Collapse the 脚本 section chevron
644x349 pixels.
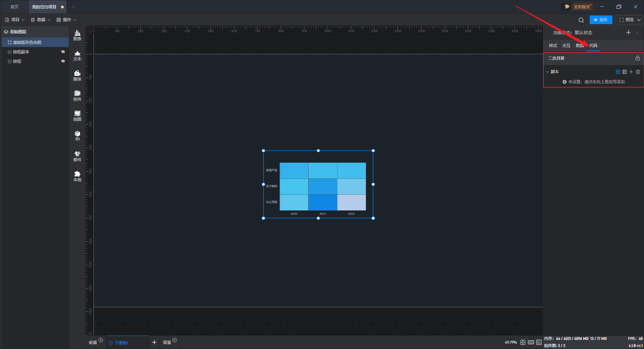point(547,72)
